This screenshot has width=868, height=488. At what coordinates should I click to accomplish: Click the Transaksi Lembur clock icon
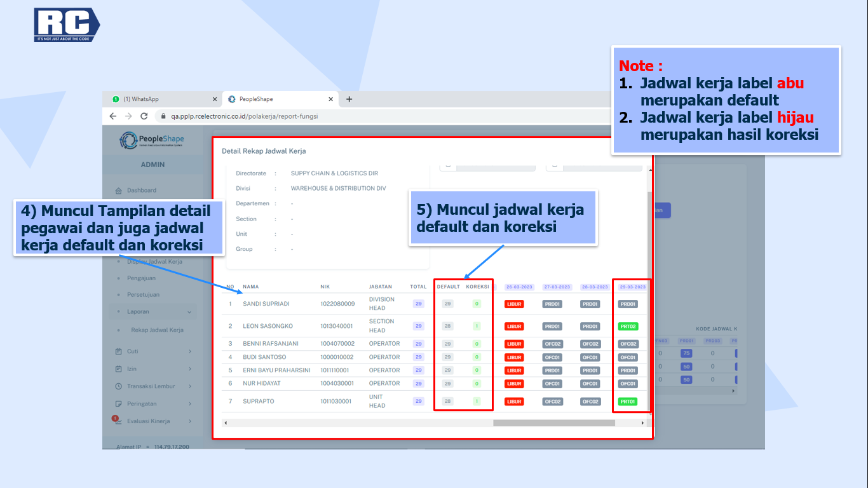point(118,386)
